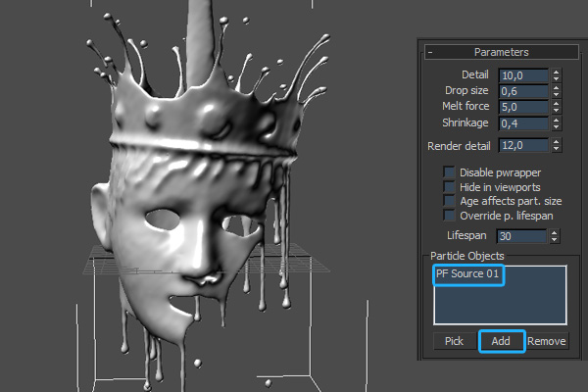The width and height of the screenshot is (588, 392).
Task: Enable the Disable pwrapper checkbox
Action: (450, 172)
